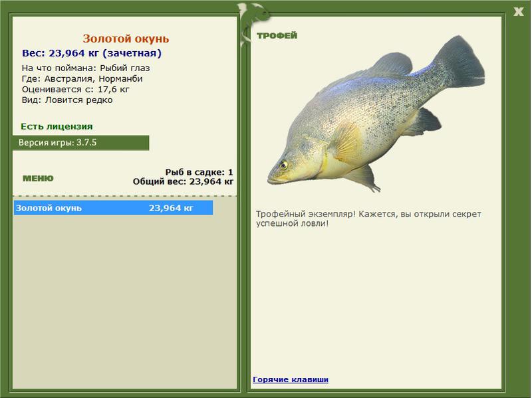
Task: Open the Горячие клавиши link
Action: coord(291,379)
